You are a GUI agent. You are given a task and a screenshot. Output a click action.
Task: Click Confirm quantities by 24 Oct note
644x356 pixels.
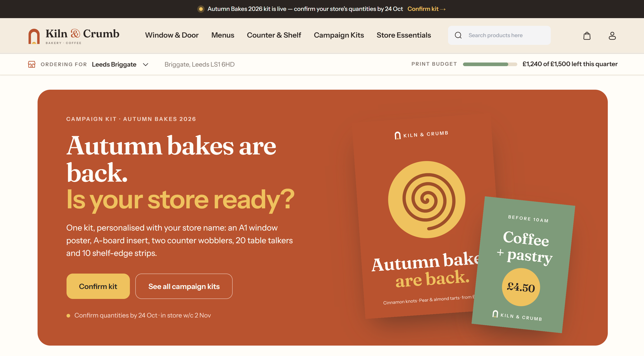(x=143, y=315)
